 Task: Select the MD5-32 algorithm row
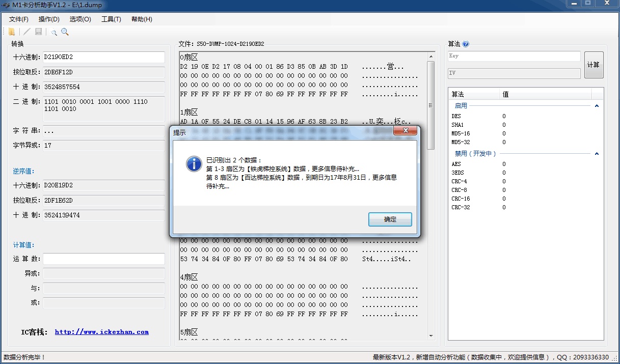click(526, 142)
